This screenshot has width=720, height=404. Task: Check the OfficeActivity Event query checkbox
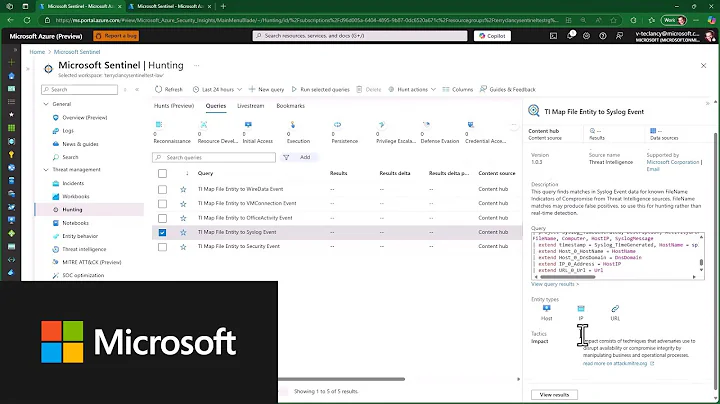coord(163,218)
